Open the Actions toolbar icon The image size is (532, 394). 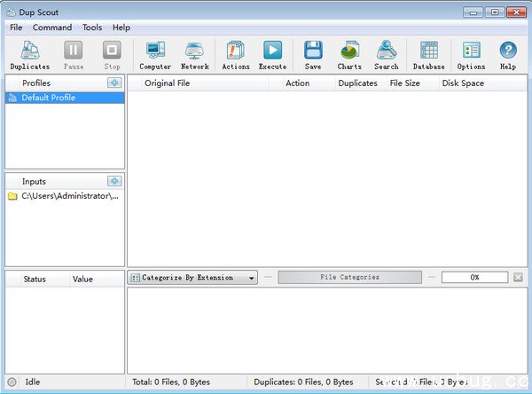(x=235, y=54)
